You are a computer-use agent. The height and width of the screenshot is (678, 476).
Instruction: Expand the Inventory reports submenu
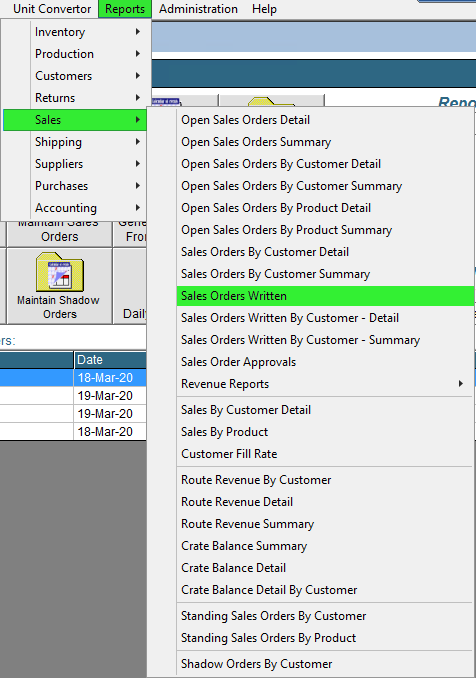[x=75, y=32]
